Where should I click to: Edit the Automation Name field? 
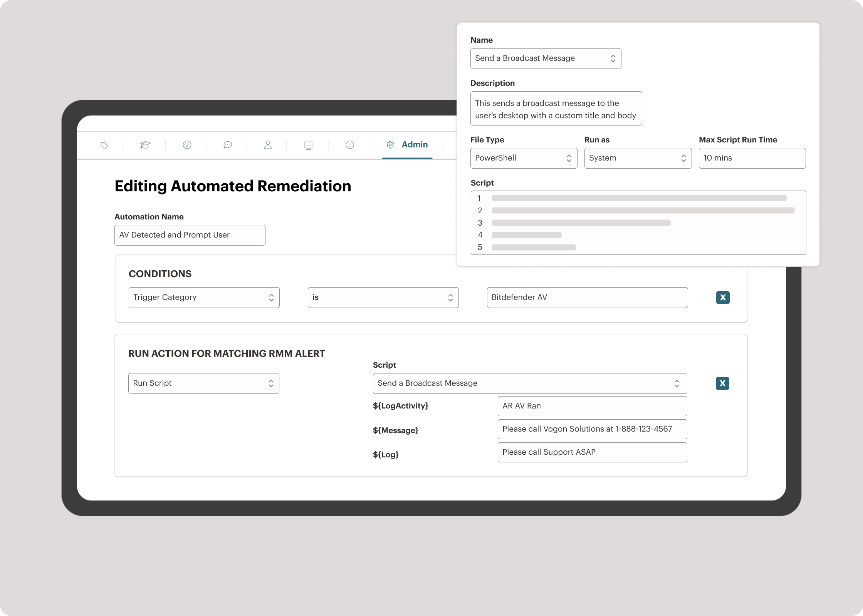tap(190, 235)
